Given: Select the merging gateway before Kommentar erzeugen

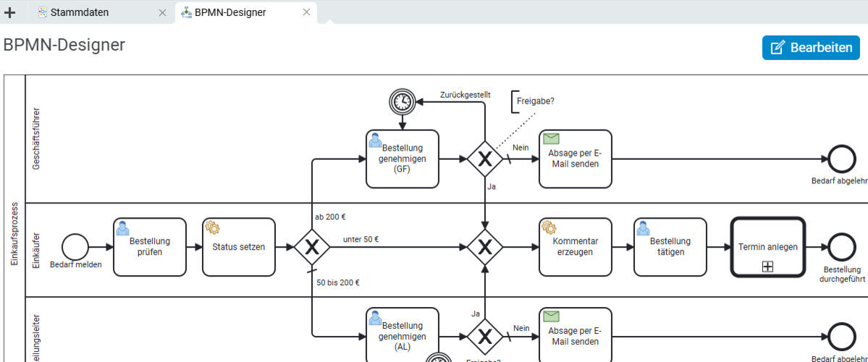Looking at the screenshot, I should tap(485, 246).
